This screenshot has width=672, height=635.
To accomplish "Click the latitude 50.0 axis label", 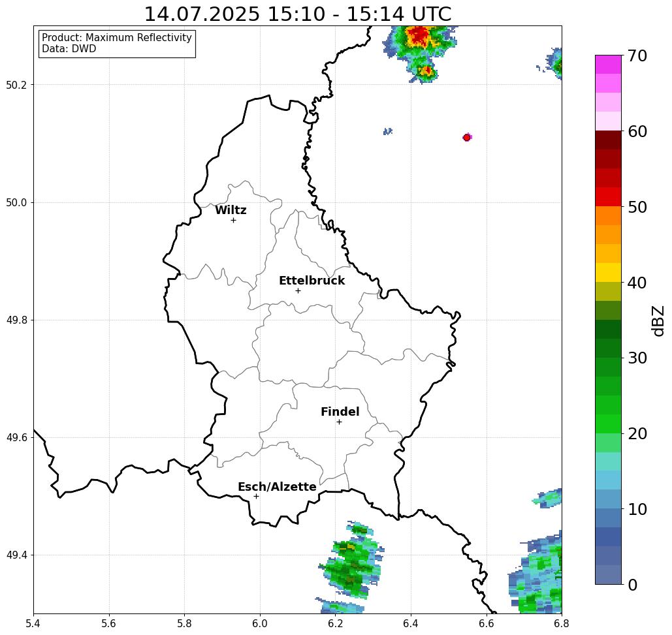I will (16, 202).
